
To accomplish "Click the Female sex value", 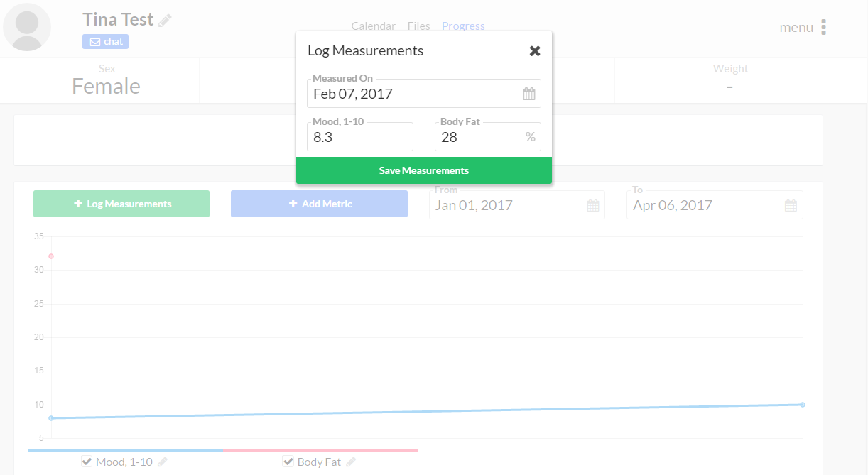I will (x=106, y=87).
